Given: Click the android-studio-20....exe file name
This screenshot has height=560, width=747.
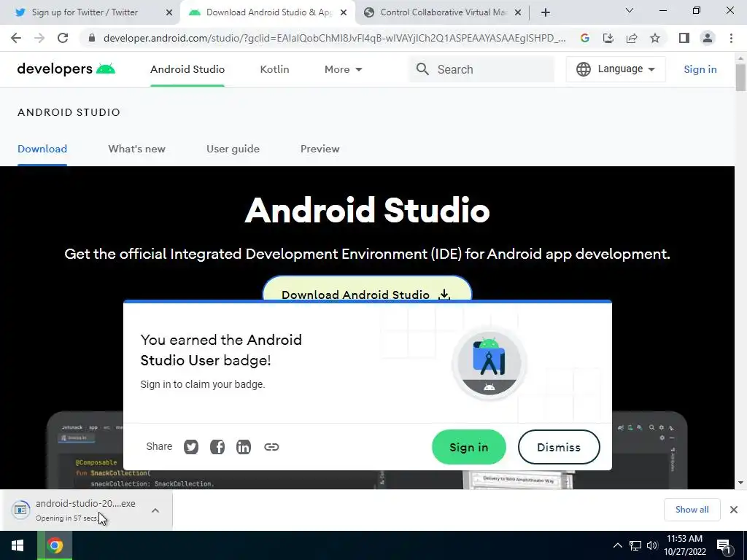Looking at the screenshot, I should pos(85,503).
